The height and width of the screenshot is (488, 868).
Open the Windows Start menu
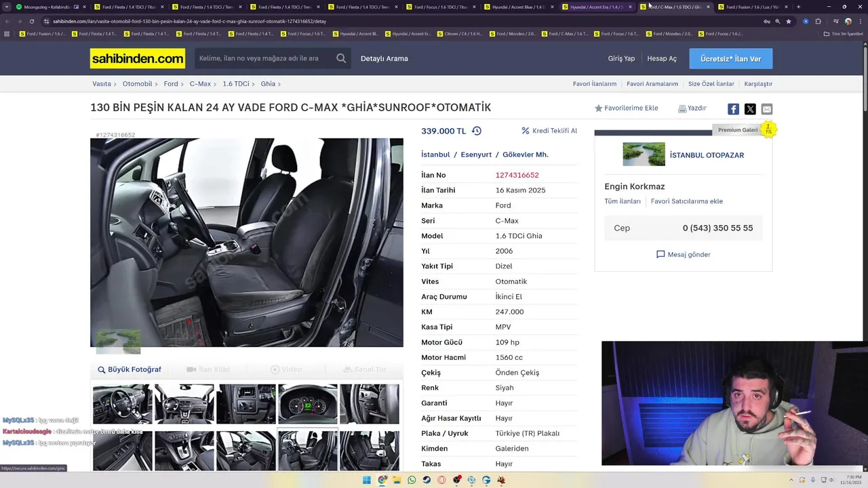367,480
